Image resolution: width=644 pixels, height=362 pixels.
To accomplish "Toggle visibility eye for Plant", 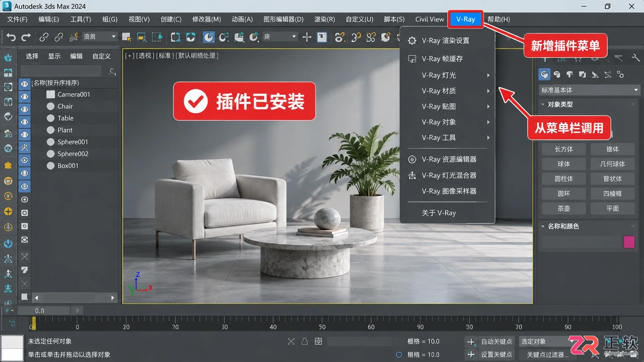I will point(25,134).
